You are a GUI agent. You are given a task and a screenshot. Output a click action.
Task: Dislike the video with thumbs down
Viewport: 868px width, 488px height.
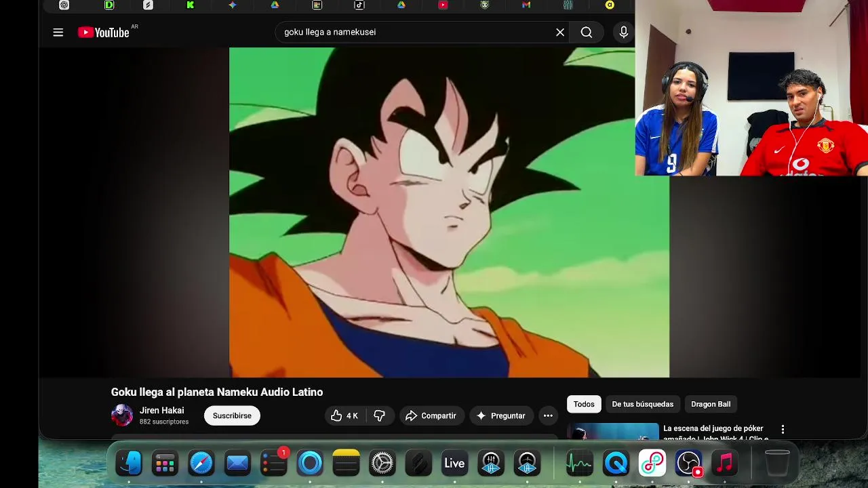380,415
